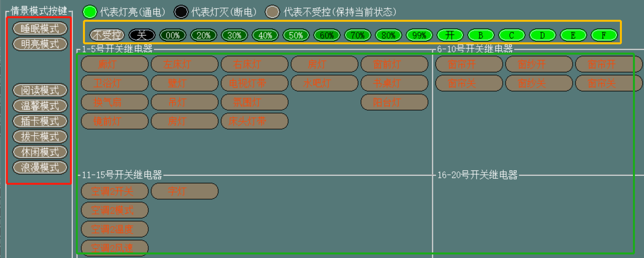Select the green 开 state button
The height and width of the screenshot is (258, 644).
point(450,35)
